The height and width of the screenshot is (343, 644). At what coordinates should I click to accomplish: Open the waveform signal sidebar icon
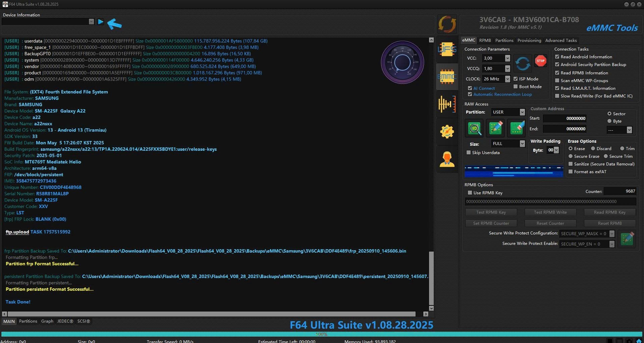point(447,104)
